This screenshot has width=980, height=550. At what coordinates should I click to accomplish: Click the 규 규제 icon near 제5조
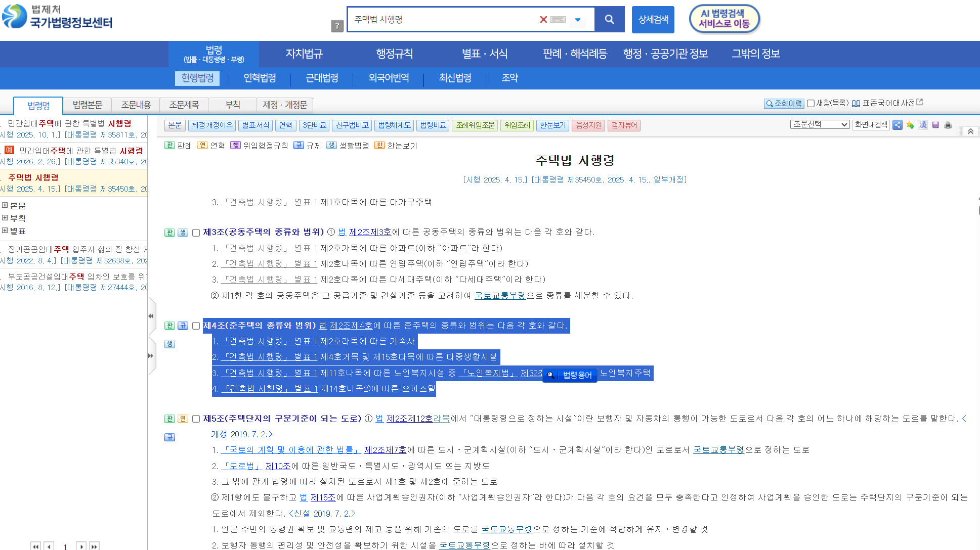pyautogui.click(x=169, y=437)
